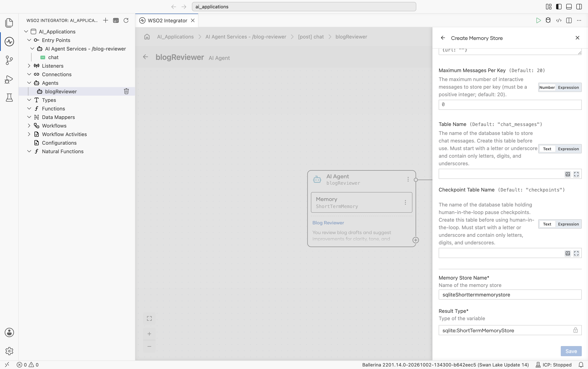Image resolution: width=588 pixels, height=369 pixels.
Task: Switch Table Name to Expression mode
Action: click(x=569, y=149)
